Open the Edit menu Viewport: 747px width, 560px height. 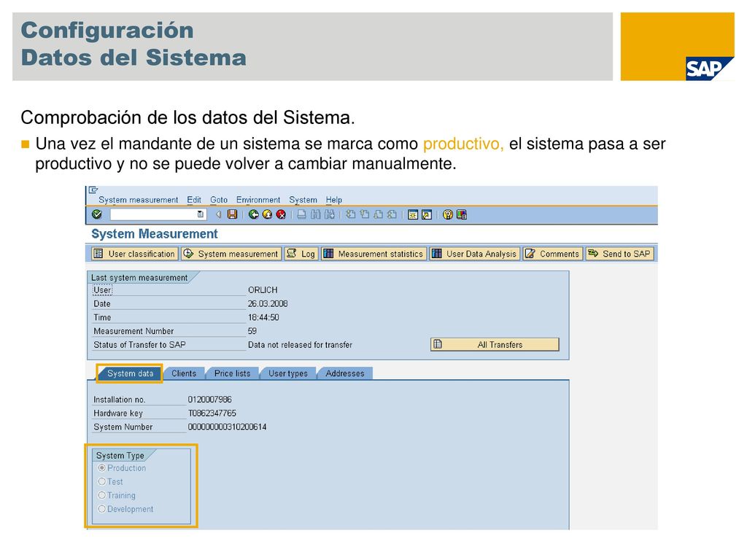[x=194, y=200]
